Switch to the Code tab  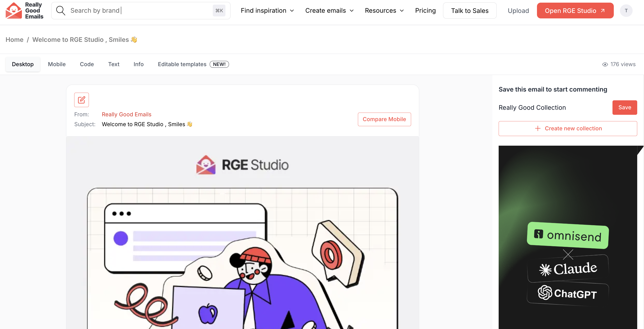[87, 64]
